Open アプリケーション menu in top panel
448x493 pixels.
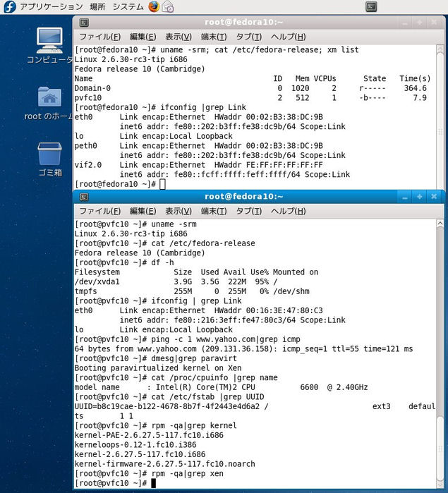[x=52, y=6]
